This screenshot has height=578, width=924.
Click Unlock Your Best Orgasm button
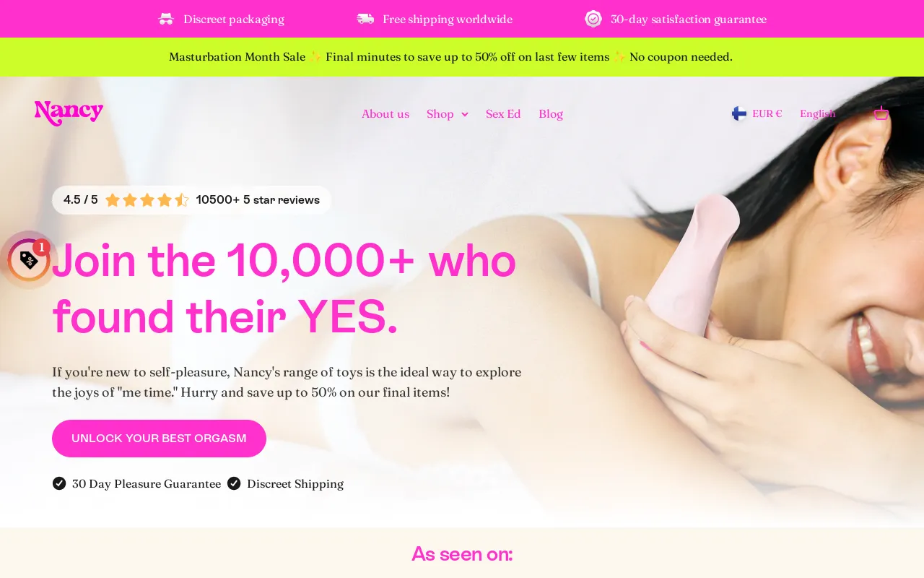click(159, 438)
